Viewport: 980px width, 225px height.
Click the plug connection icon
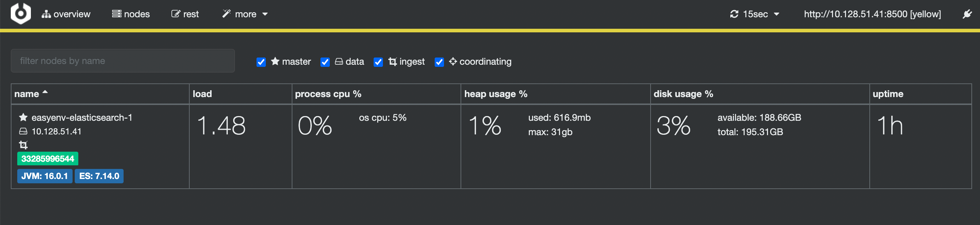click(967, 14)
